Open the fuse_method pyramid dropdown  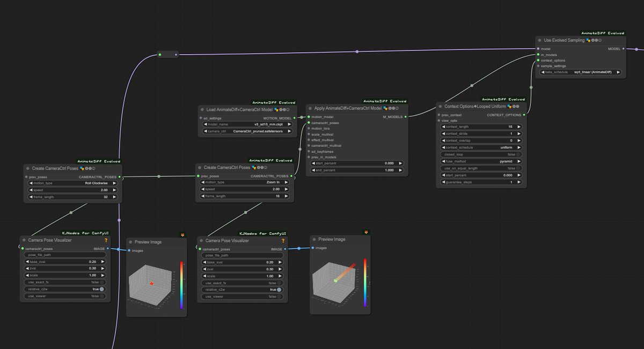tap(481, 161)
